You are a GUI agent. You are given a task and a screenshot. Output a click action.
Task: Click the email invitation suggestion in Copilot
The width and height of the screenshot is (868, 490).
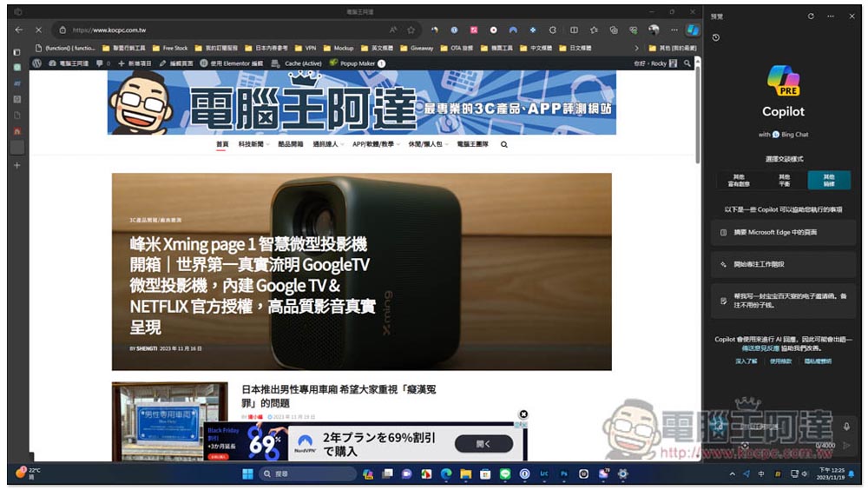point(783,301)
